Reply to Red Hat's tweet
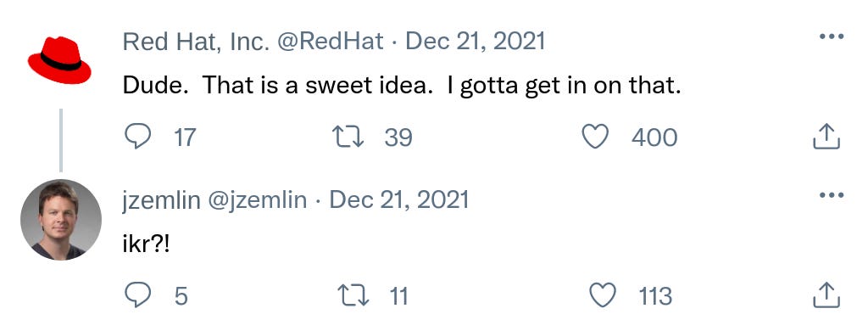The width and height of the screenshot is (868, 331). coord(137,137)
